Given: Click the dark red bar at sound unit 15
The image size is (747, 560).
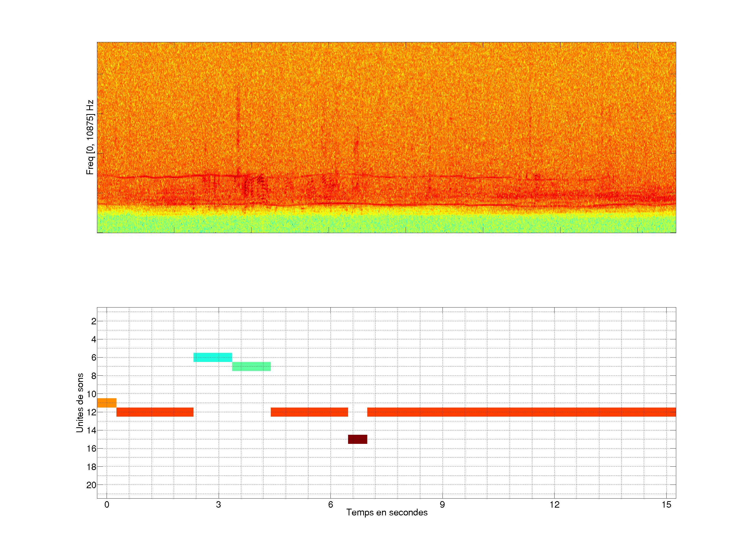Looking at the screenshot, I should pos(357,439).
